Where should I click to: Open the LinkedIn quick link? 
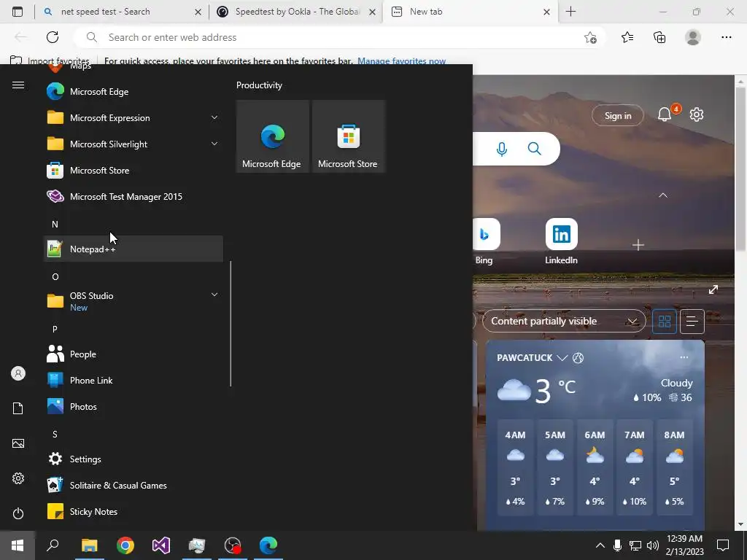click(561, 241)
